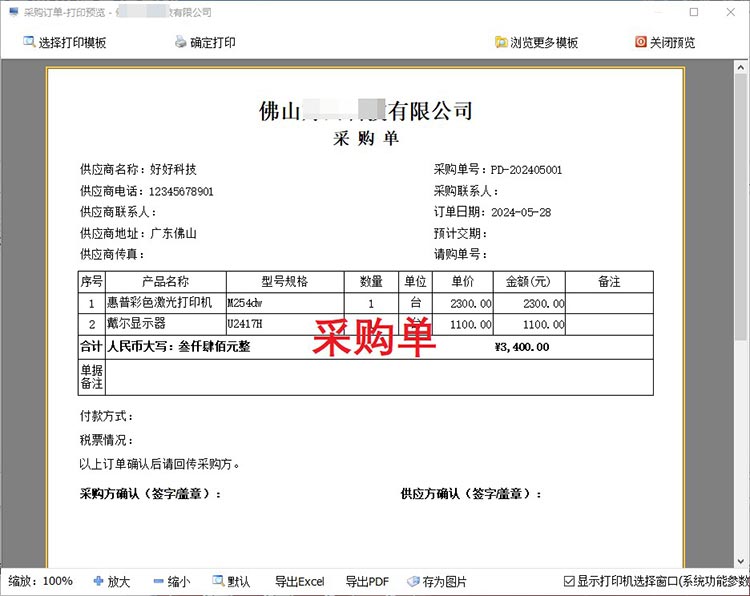750x596 pixels.
Task: Confirm printing with 确定打印
Action: 205,42
